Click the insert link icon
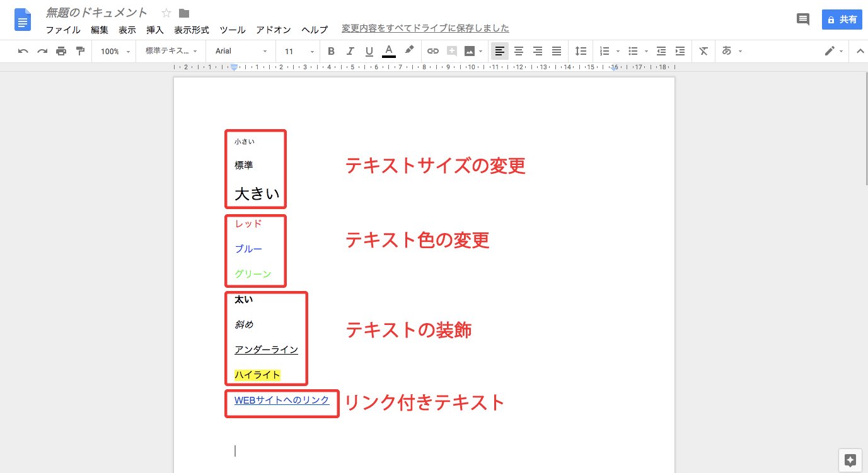Screen dimensions: 868x473 click(432, 51)
